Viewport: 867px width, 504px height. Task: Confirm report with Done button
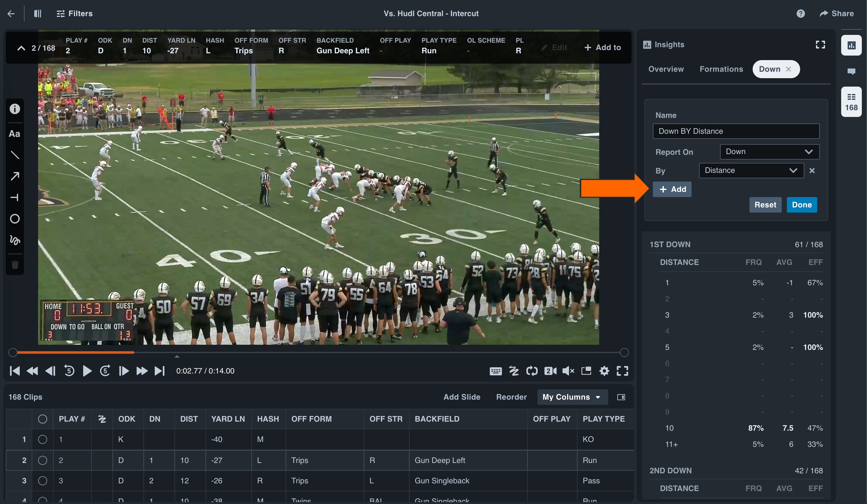click(802, 205)
